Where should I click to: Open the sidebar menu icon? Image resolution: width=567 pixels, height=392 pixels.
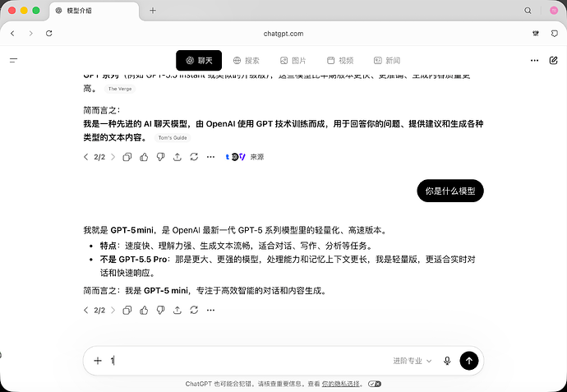pos(13,60)
